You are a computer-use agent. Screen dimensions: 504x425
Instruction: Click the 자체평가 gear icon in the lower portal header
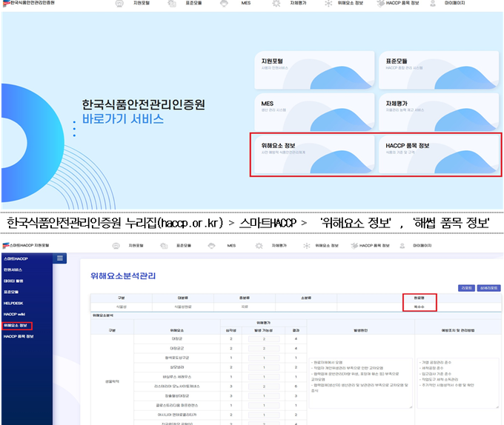(259, 246)
